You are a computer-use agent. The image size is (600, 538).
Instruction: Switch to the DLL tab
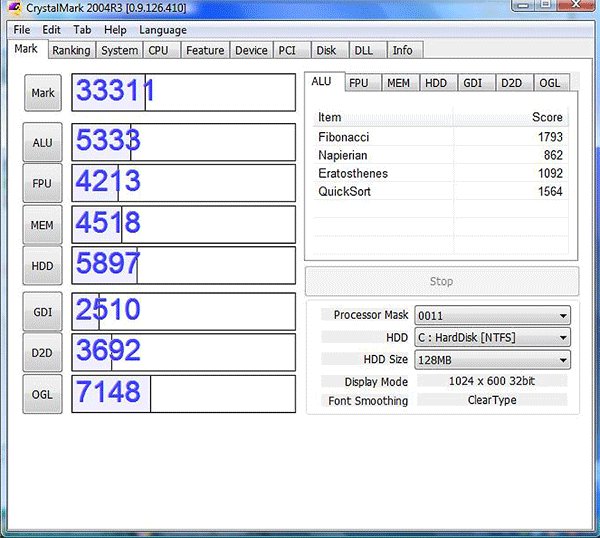tap(367, 50)
